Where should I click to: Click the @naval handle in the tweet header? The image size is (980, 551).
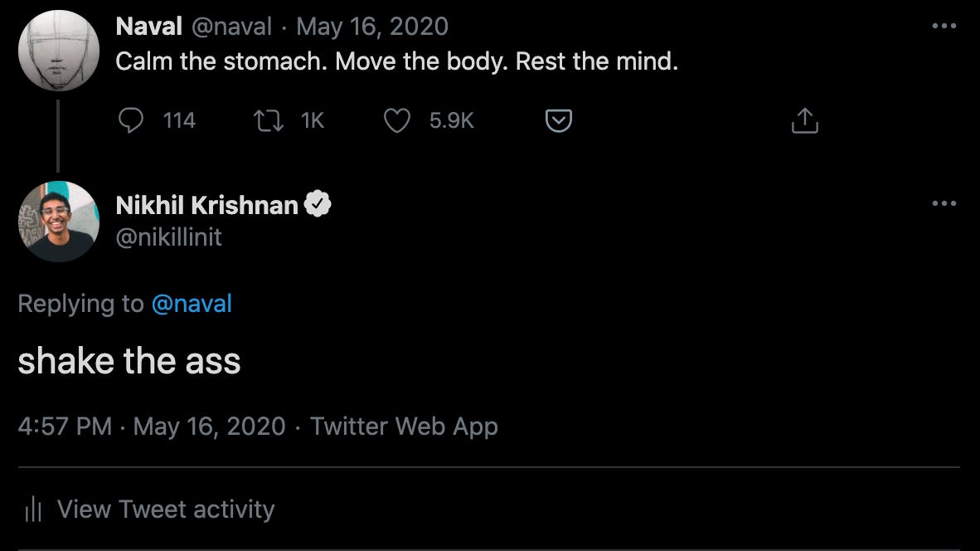pyautogui.click(x=231, y=27)
